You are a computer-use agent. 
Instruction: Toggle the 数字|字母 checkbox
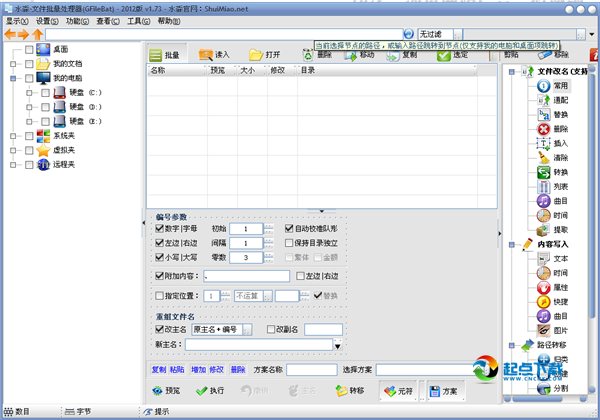click(160, 228)
